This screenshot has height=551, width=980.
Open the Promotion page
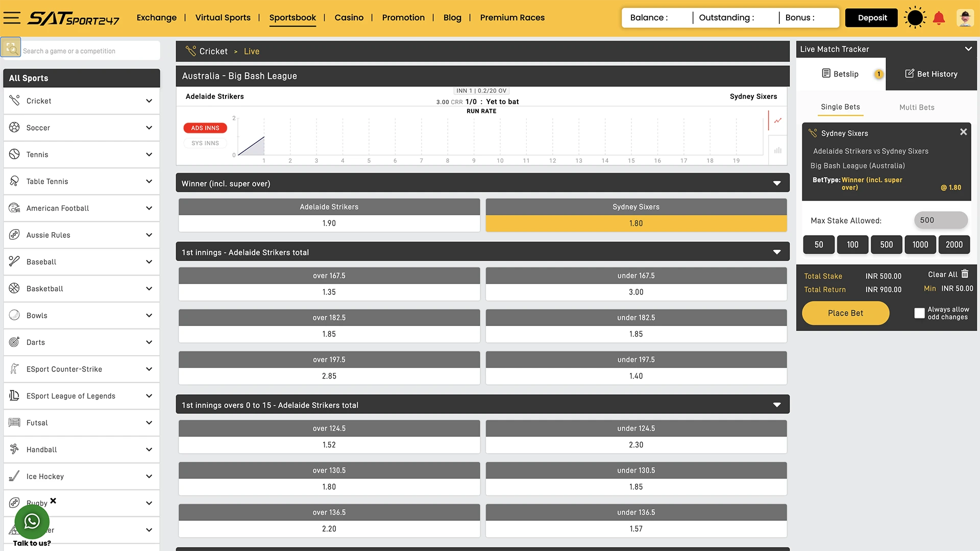coord(403,18)
